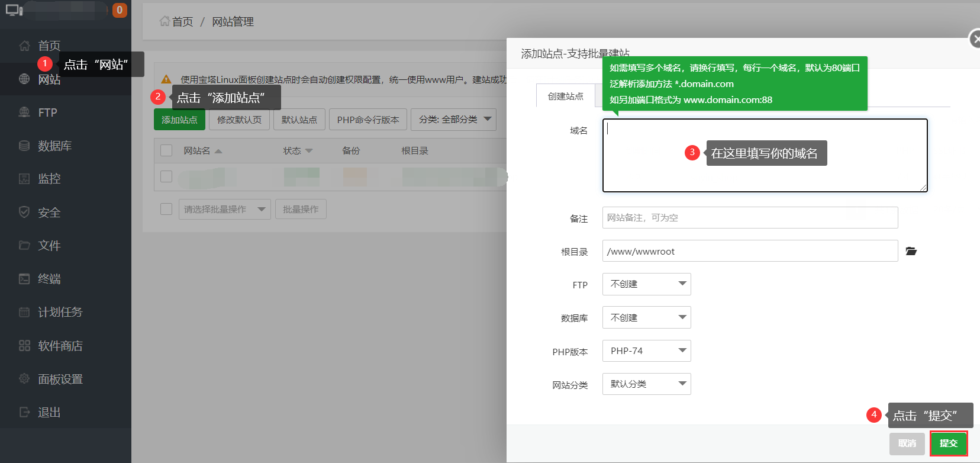Screen dimensions: 980x463
Task: Open the 请选择批量操作 dropdown
Action: point(224,209)
